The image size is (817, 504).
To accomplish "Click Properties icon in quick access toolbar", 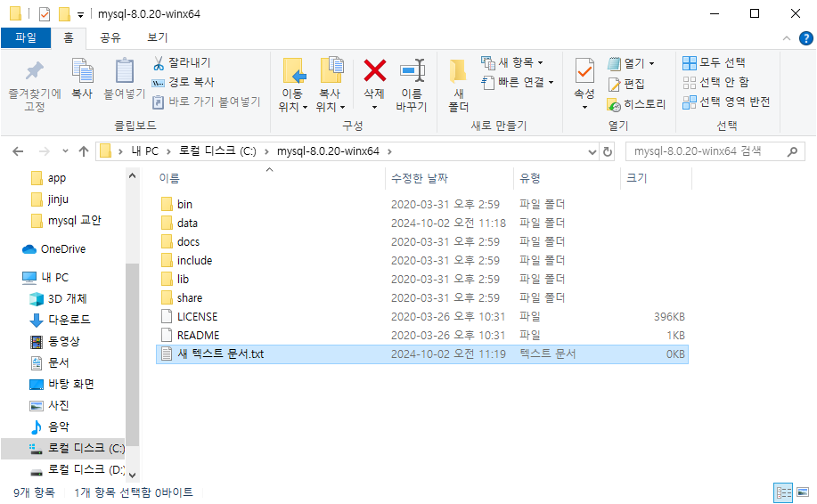I will point(45,13).
